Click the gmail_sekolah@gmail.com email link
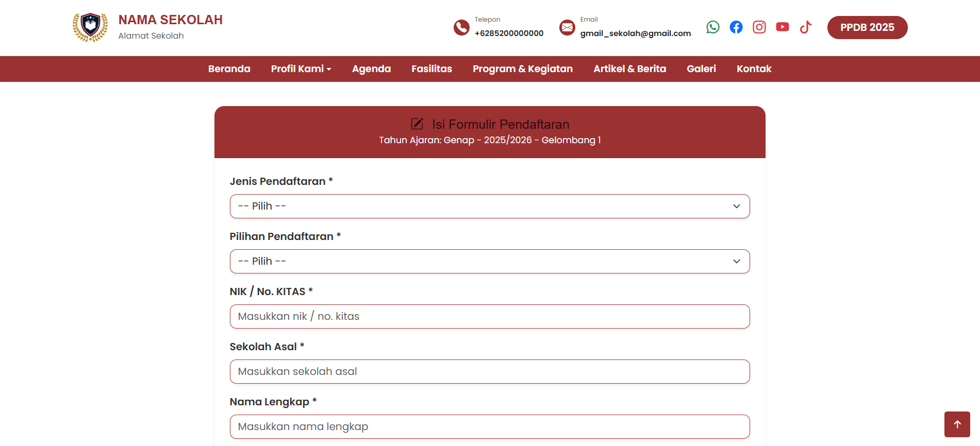 [x=635, y=33]
